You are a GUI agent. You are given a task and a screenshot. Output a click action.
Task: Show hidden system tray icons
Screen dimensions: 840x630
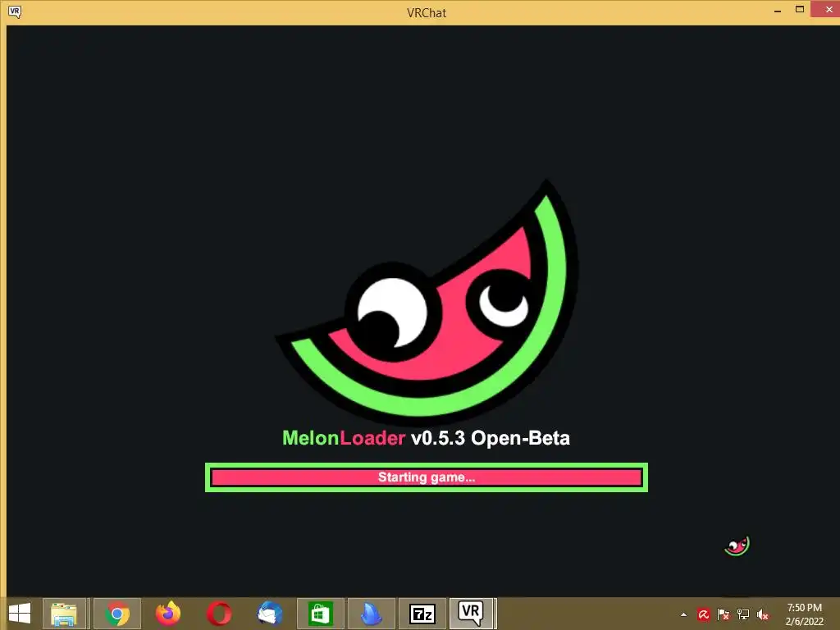[x=683, y=614]
